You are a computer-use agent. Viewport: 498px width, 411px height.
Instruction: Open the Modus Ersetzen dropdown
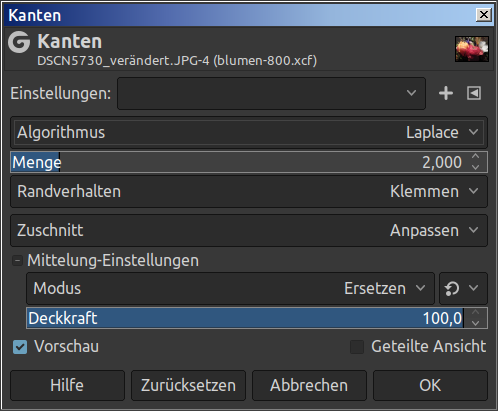click(x=230, y=288)
